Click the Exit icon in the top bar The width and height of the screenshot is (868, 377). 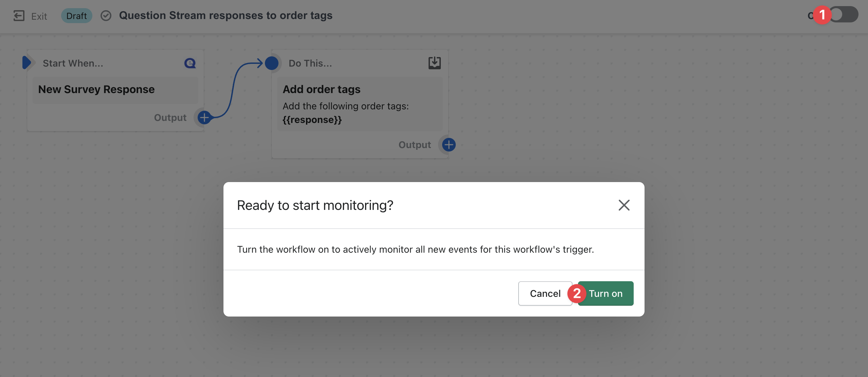coord(19,16)
